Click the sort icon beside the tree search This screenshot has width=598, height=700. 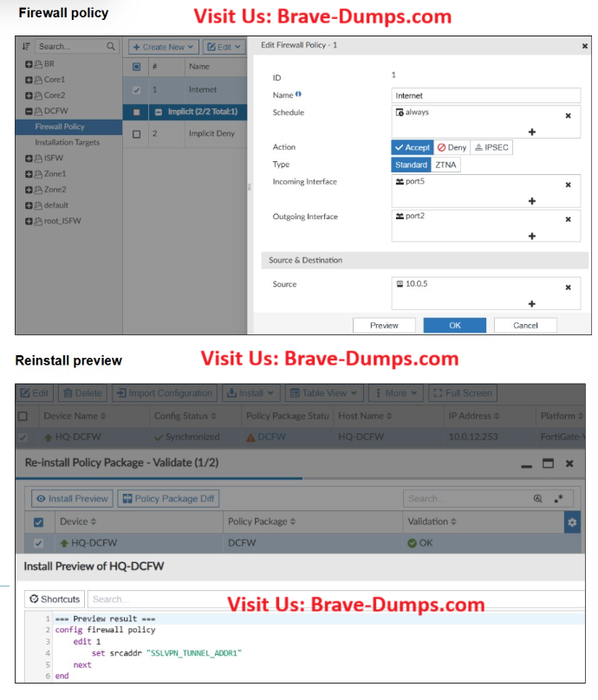(26, 46)
